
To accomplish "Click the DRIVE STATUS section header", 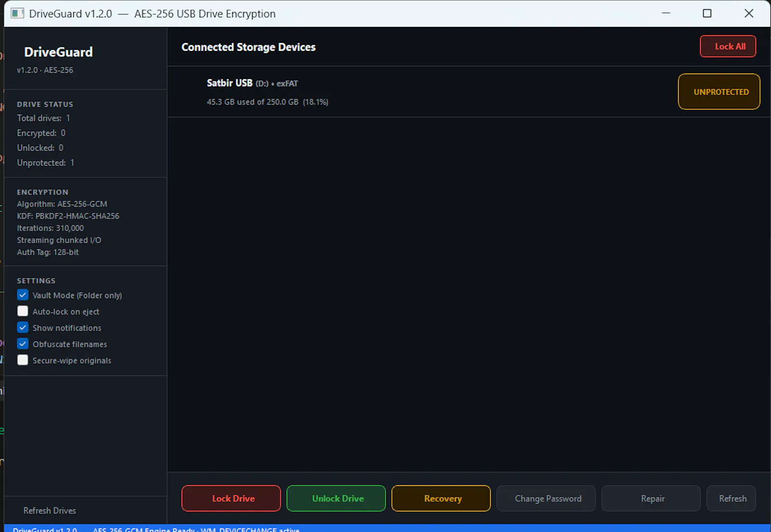I will coord(45,104).
